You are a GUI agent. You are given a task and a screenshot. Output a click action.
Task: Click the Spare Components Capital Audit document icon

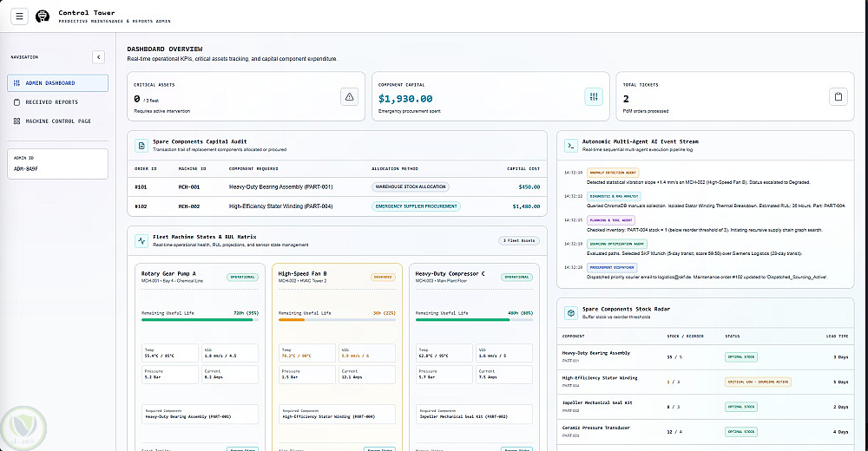(x=141, y=146)
